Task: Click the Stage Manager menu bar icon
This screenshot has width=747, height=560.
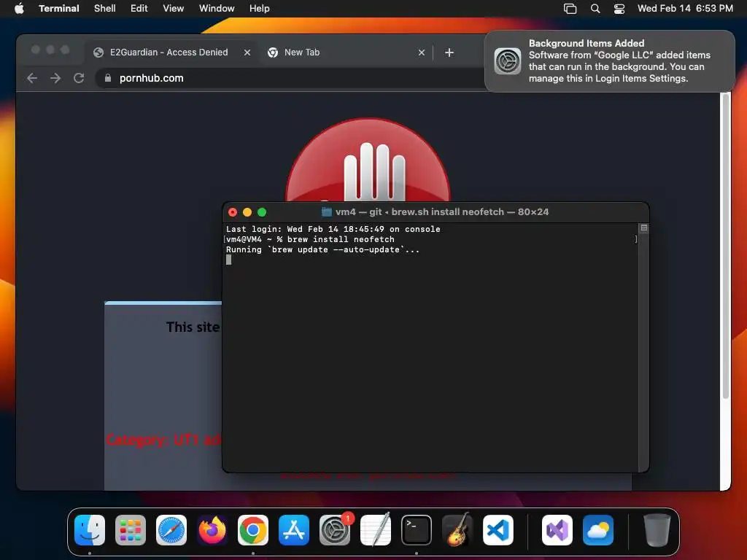Action: coord(570,9)
